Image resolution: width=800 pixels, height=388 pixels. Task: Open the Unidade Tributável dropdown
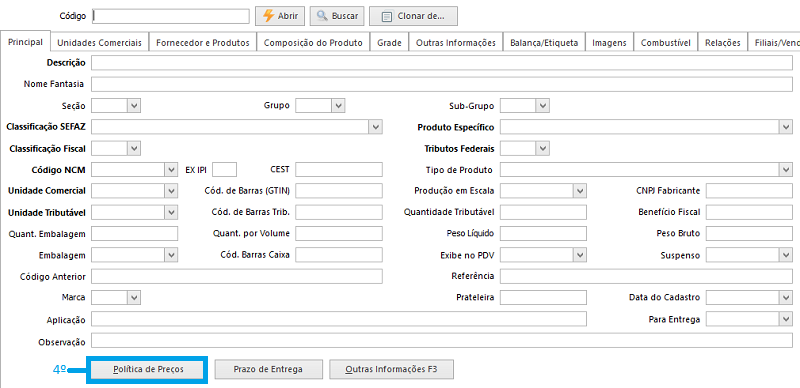pos(171,212)
